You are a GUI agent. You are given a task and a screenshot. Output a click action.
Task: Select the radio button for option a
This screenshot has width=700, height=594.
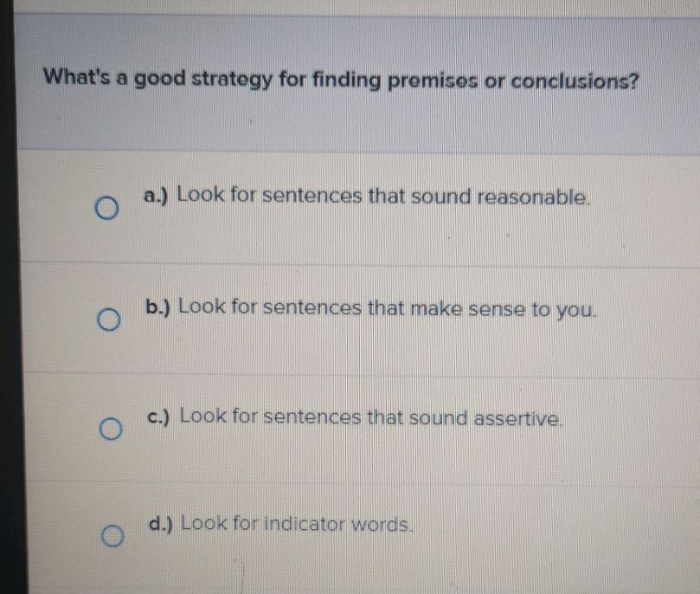tap(106, 210)
